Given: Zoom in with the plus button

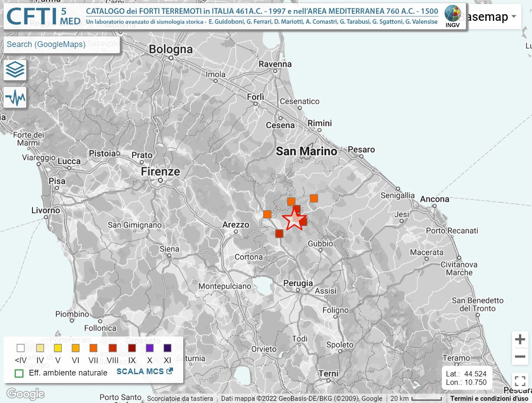Looking at the screenshot, I should point(520,340).
